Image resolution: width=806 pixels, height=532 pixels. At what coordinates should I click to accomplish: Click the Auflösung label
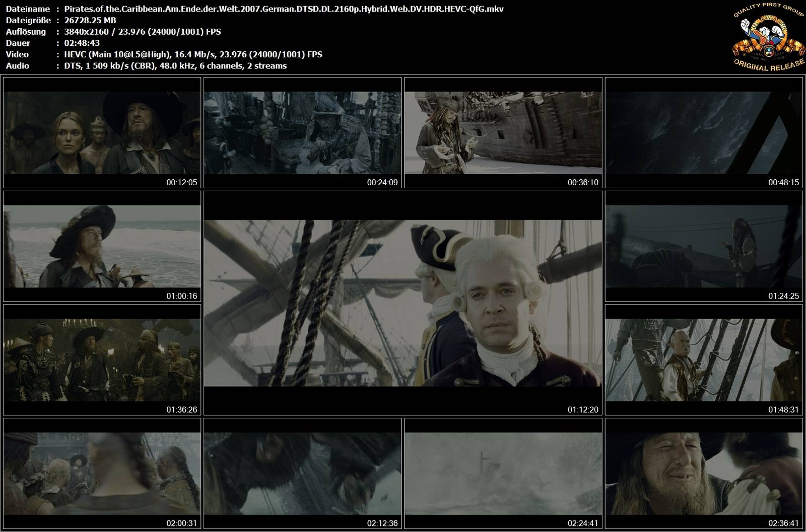point(26,32)
